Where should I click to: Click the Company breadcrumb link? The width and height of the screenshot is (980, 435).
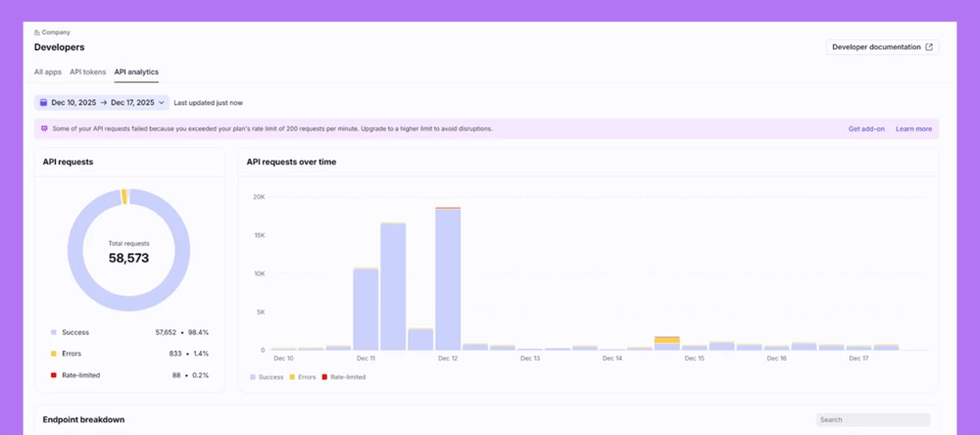tap(56, 32)
